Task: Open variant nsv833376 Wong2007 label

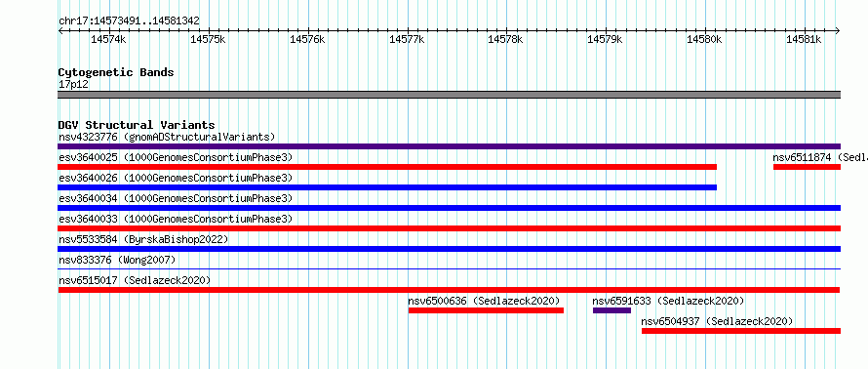Action: 117,260
